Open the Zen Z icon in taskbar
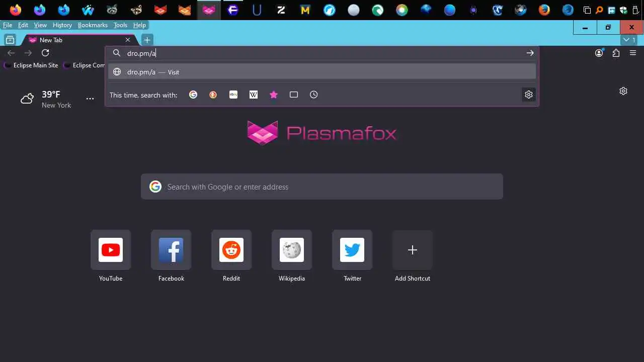This screenshot has width=644, height=362. pos(281,10)
